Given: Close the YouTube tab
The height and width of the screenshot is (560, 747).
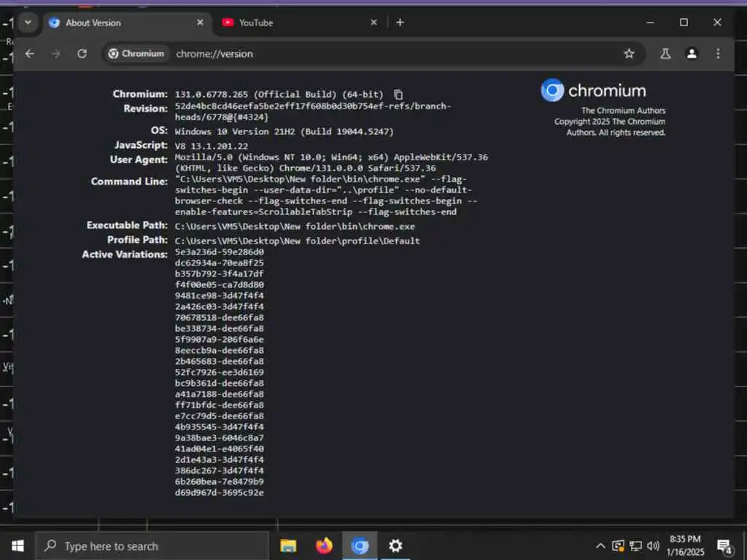Looking at the screenshot, I should coord(374,23).
